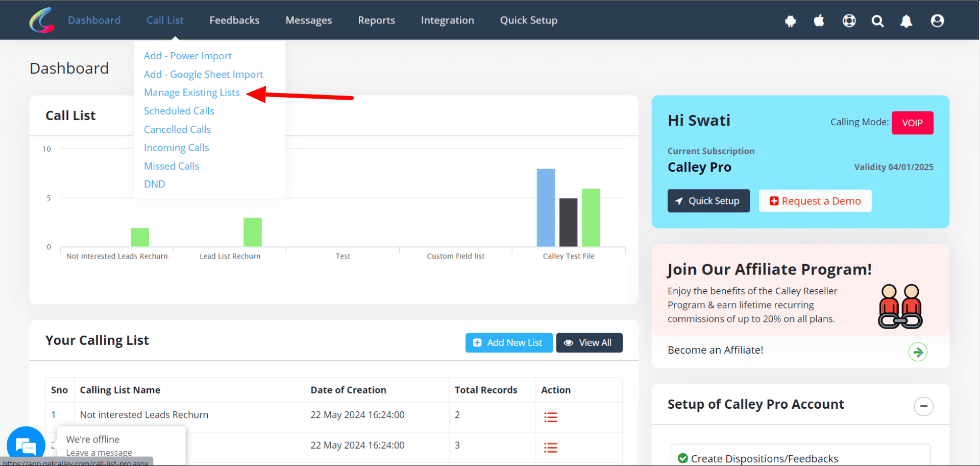Select Manage Existing Lists from the menu
The width and height of the screenshot is (980, 466).
click(x=192, y=92)
